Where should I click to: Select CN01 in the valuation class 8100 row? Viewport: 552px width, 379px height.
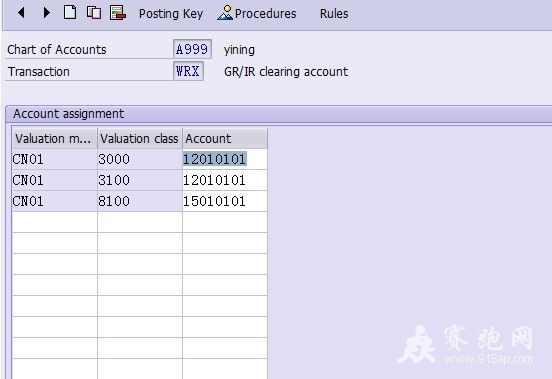tap(55, 201)
